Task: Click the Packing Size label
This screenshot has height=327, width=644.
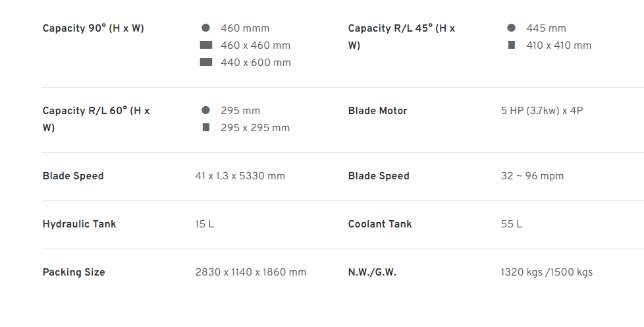Action: (x=74, y=272)
